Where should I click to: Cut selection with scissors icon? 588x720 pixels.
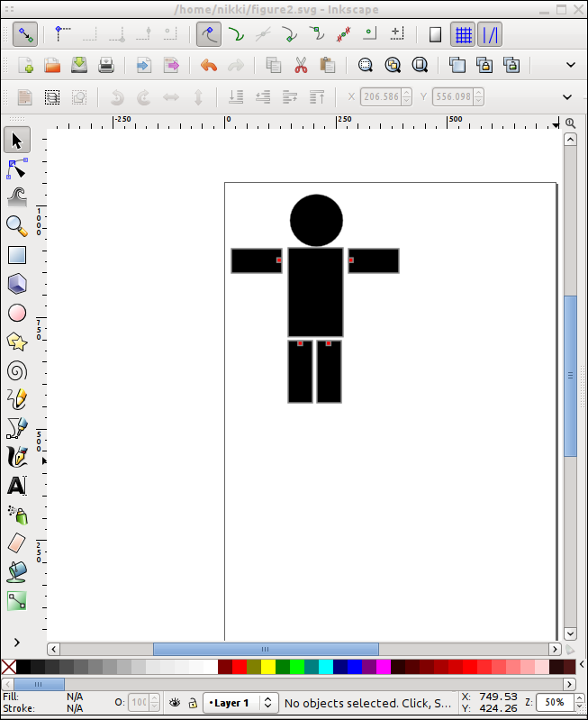click(301, 65)
